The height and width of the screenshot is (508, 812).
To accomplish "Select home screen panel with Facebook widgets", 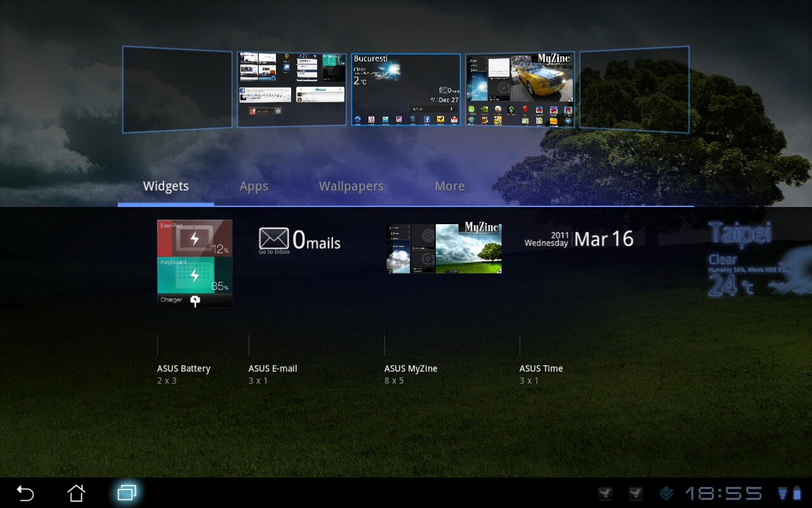I will 292,90.
